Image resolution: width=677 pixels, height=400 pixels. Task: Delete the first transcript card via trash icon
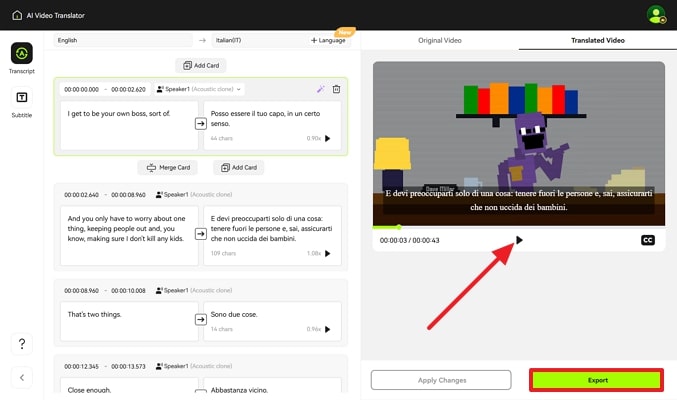click(336, 89)
